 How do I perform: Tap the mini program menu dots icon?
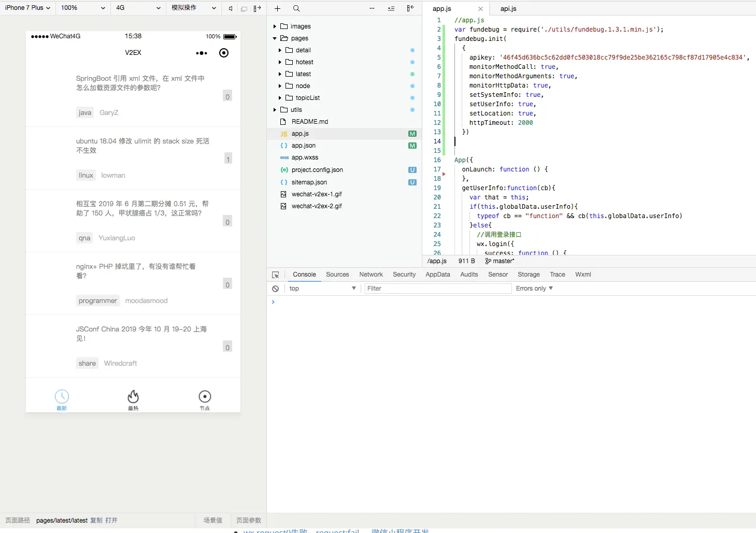pyautogui.click(x=202, y=53)
